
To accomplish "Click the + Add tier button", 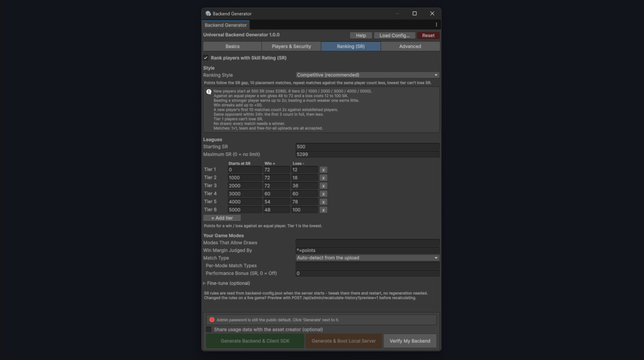I will click(222, 218).
